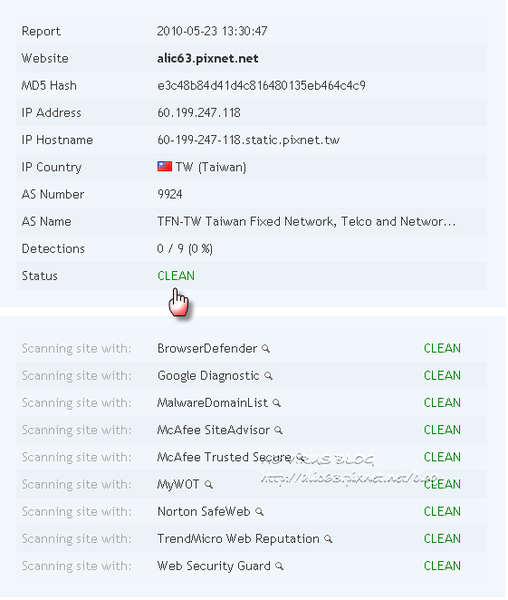This screenshot has height=600, width=508.
Task: Click the Norton SafeWeb scanner name
Action: point(205,513)
